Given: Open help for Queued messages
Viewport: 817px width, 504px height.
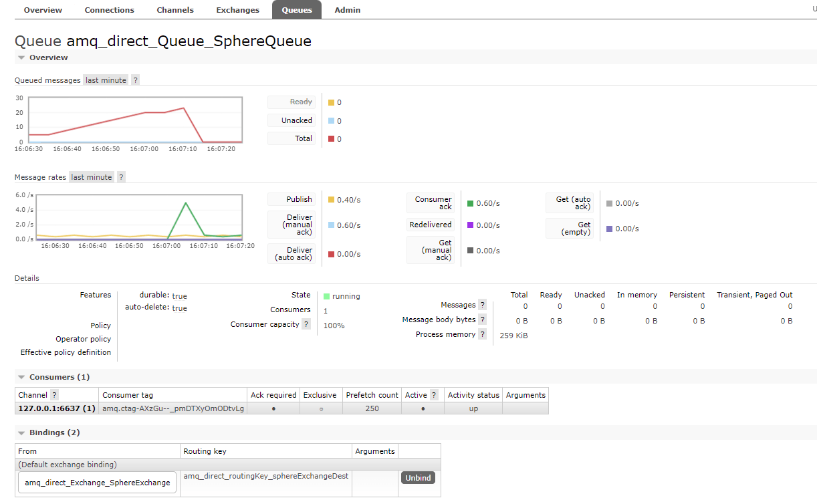Looking at the screenshot, I should click(135, 80).
